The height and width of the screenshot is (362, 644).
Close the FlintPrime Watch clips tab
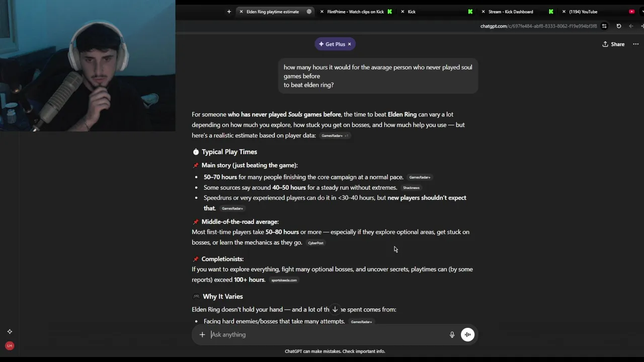pyautogui.click(x=322, y=12)
